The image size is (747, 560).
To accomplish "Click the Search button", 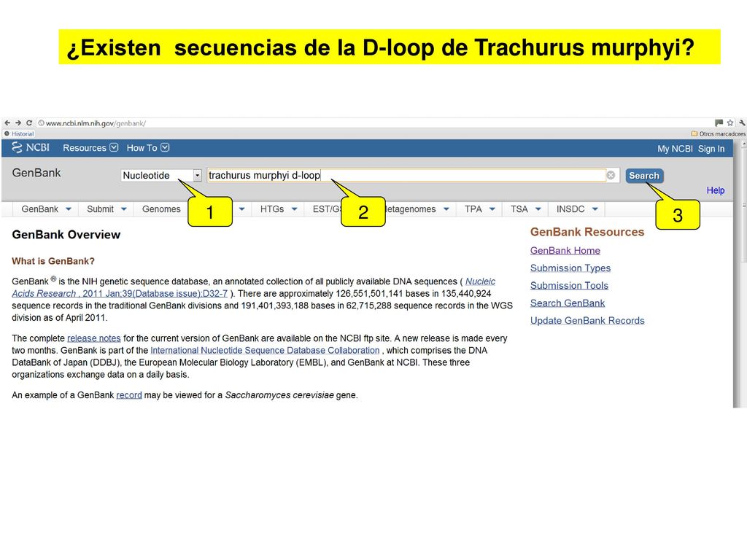I will 644,176.
